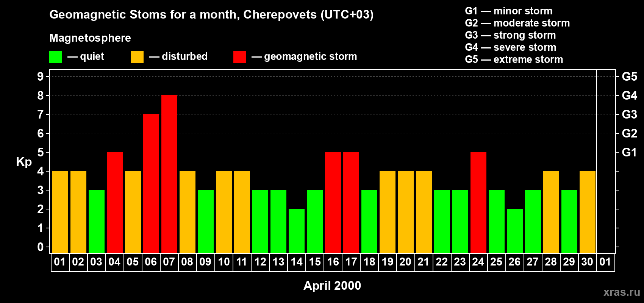644x303 pixels.
Task: Select date label 01 at the chart start
Action: coord(60,262)
